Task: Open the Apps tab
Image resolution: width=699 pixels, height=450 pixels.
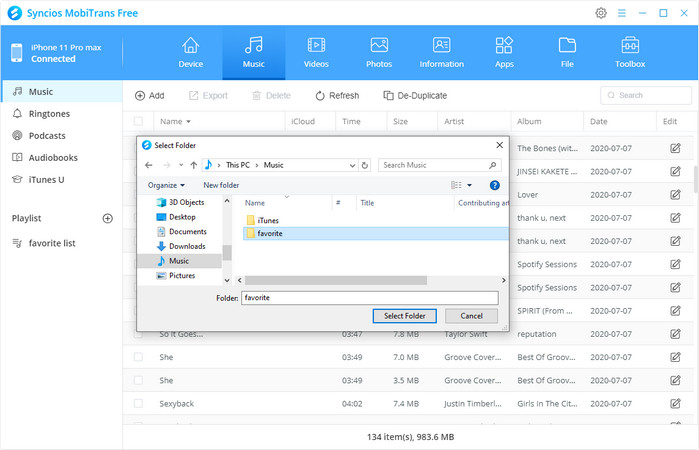Action: (x=504, y=53)
